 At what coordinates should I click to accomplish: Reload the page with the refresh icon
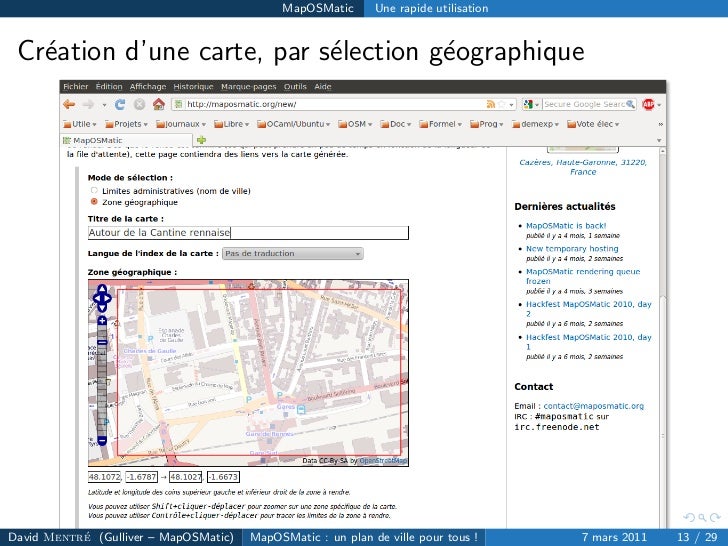click(x=120, y=104)
